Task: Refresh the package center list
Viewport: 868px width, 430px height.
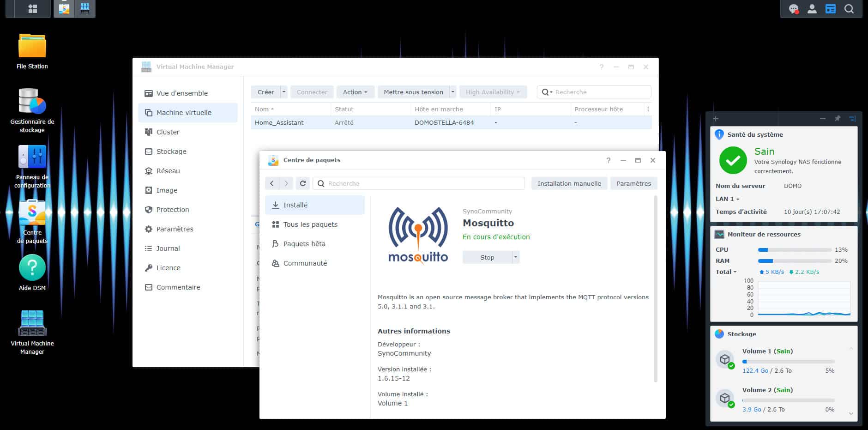Action: [x=303, y=183]
